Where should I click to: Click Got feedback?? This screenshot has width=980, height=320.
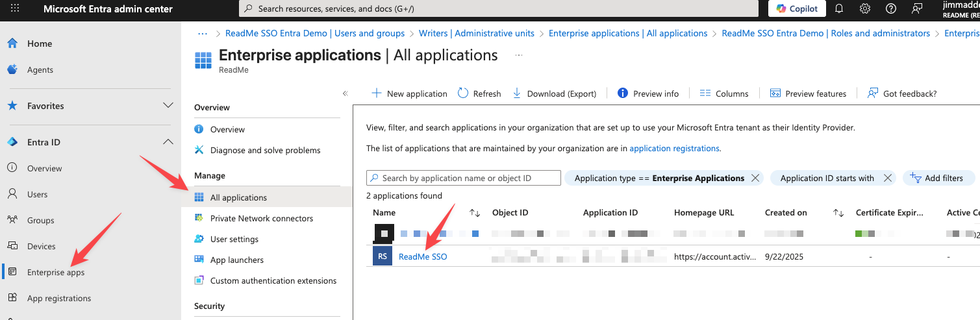pos(902,93)
